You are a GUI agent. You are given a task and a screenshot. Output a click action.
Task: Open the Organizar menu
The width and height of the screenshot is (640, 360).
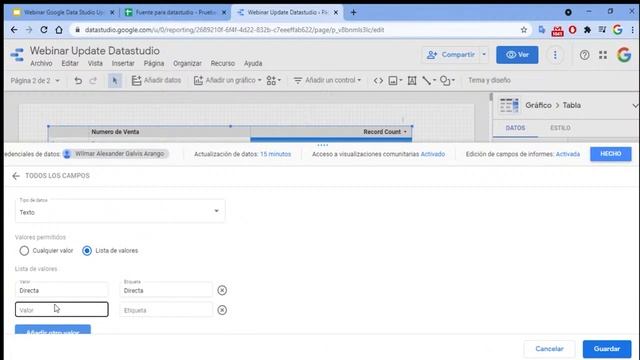click(x=187, y=64)
